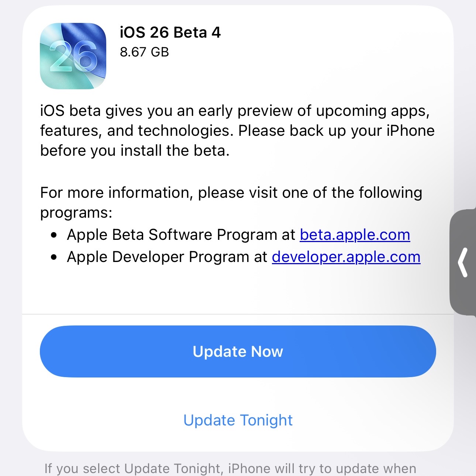Tap 'before you install the beta' text
Screen dimensions: 476x476
[135, 151]
